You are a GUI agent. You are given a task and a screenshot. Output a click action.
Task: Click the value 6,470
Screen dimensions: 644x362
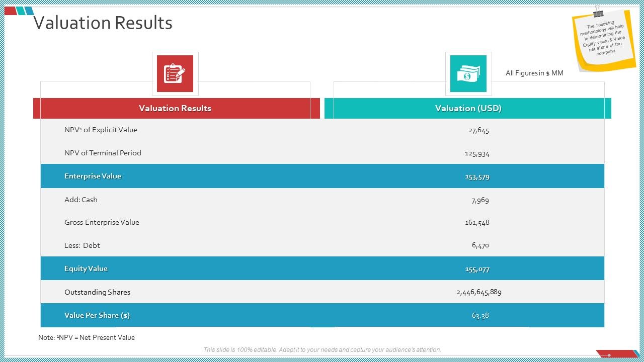(x=480, y=246)
